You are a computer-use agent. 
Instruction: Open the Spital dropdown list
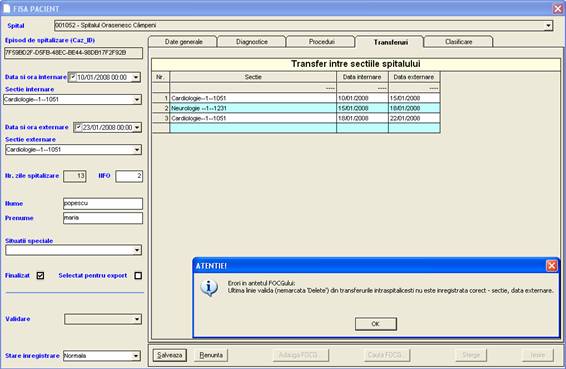coord(548,26)
